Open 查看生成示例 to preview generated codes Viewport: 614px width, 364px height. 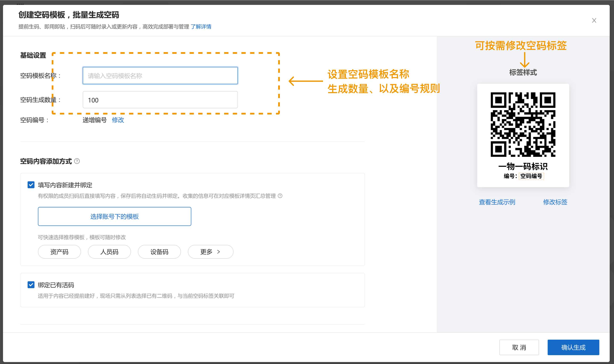click(497, 202)
